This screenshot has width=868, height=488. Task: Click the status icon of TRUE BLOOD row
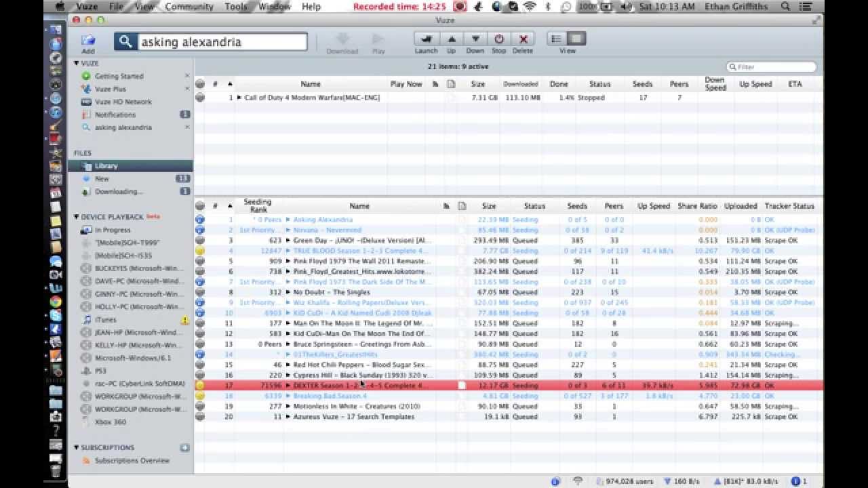click(200, 251)
